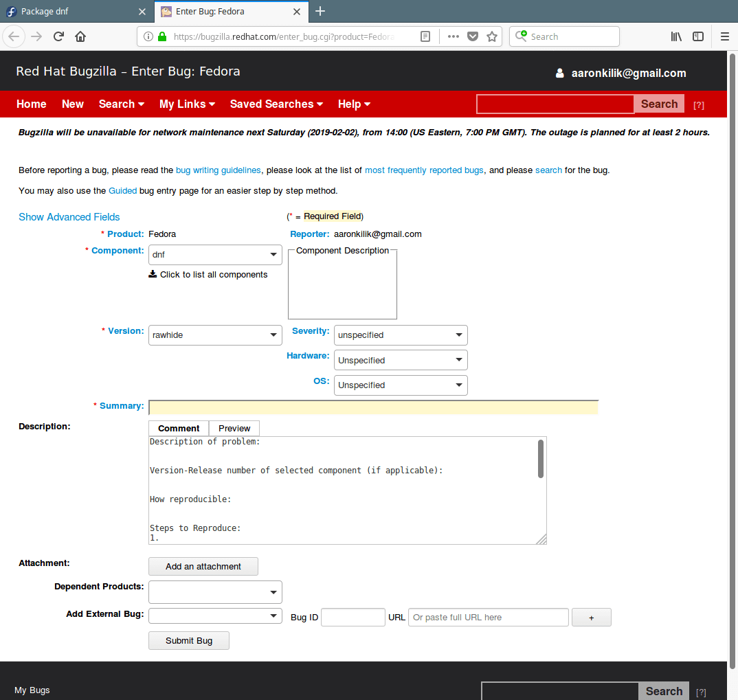The width and height of the screenshot is (738, 700).
Task: Open site info icon in address bar
Action: 148,36
